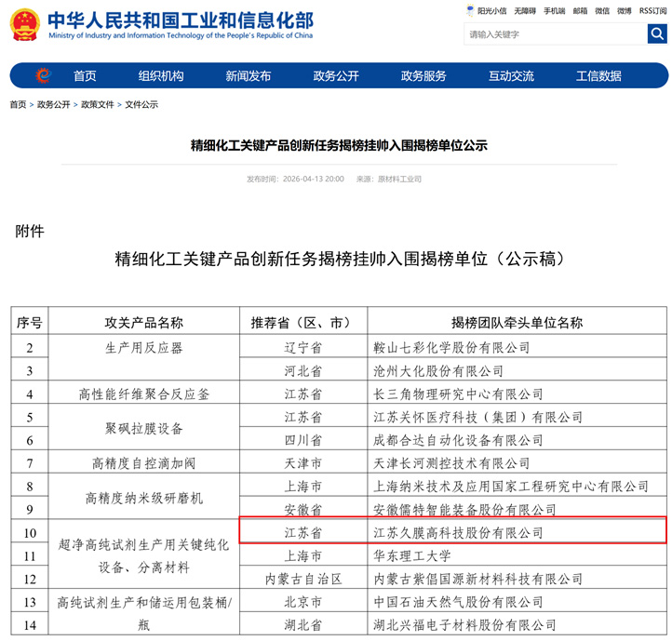Open the 首页 navigation tab
Viewport: 672px width, 641px height.
85,76
